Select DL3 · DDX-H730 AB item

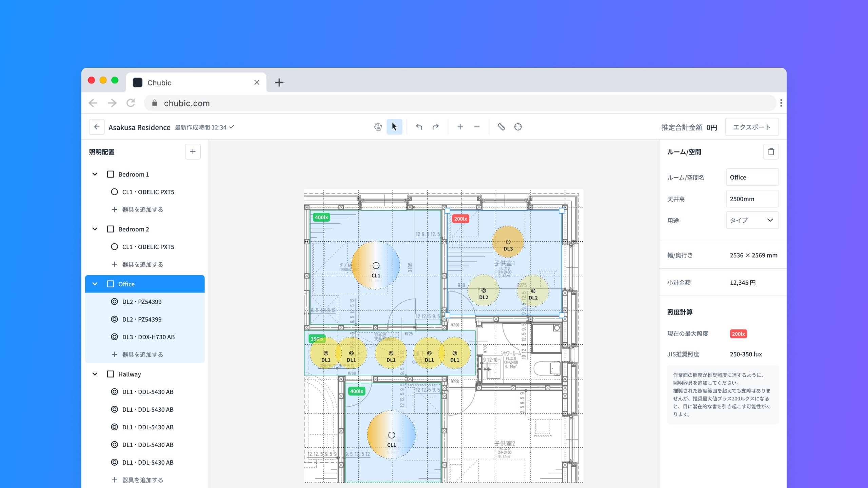click(x=148, y=337)
